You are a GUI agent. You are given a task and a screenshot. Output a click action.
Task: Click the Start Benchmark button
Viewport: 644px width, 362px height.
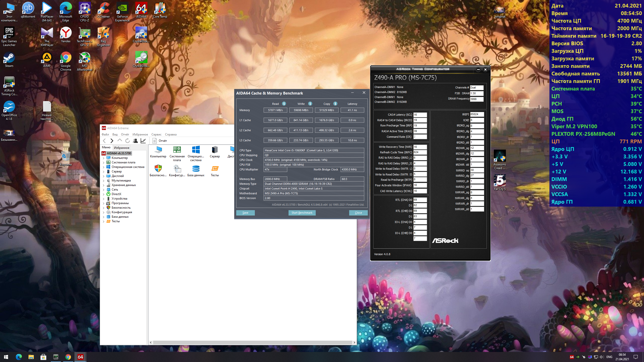coord(302,213)
